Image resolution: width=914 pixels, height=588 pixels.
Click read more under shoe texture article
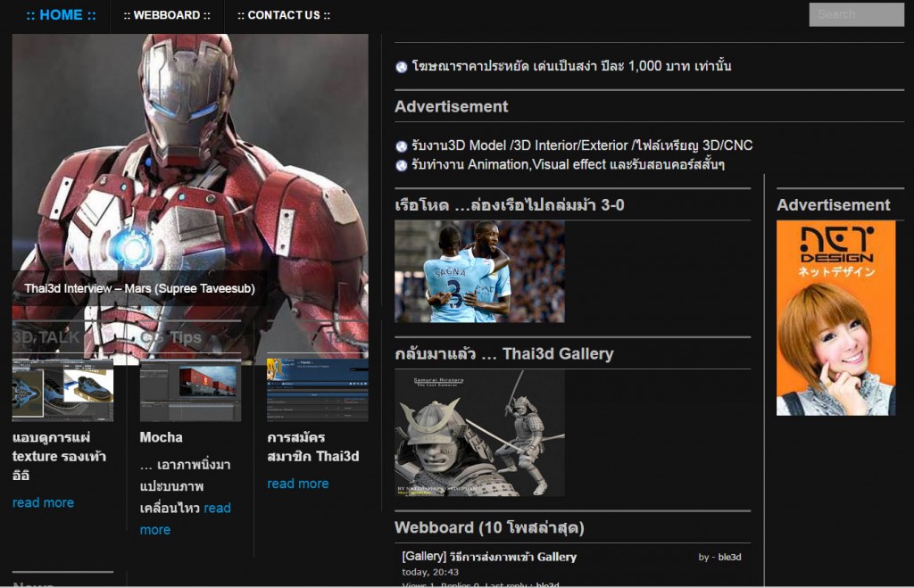(43, 502)
